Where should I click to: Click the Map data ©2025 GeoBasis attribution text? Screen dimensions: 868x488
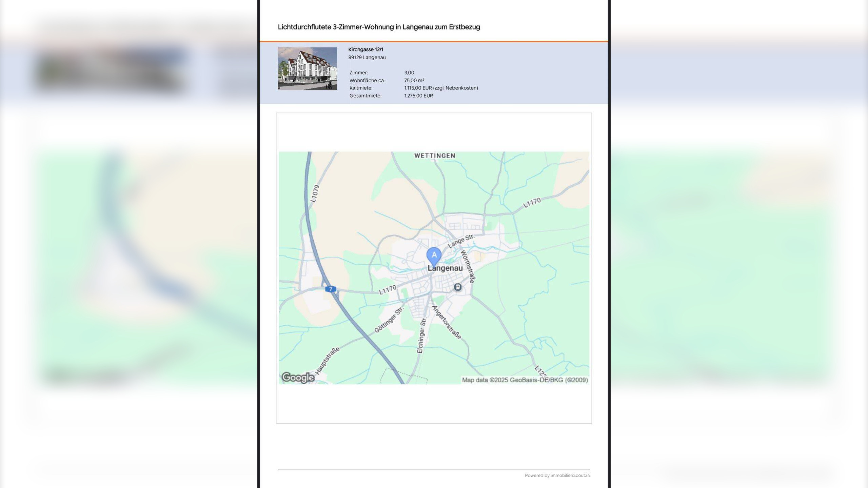click(x=525, y=380)
